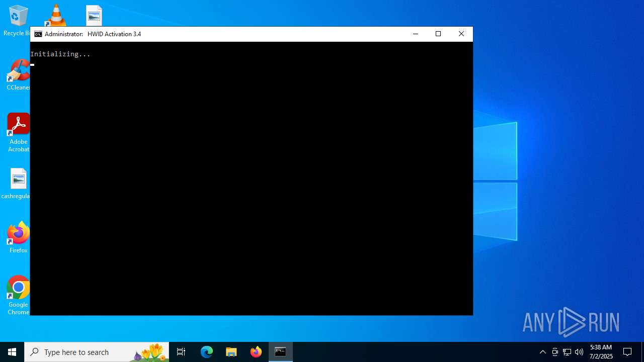Image resolution: width=644 pixels, height=362 pixels.
Task: Select the cashregula image file on desktop
Action: (x=18, y=184)
